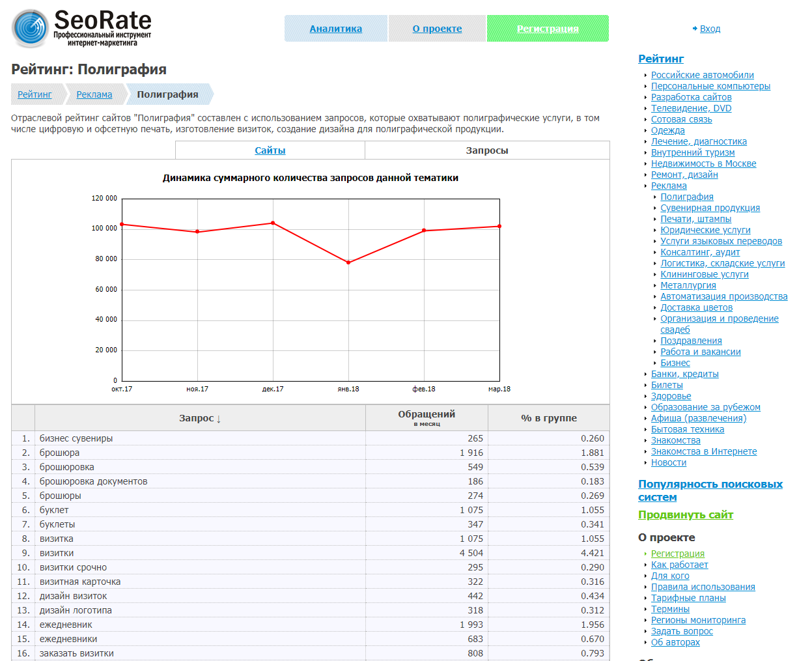Select the Запросы tab
812x661 pixels.
click(x=487, y=150)
